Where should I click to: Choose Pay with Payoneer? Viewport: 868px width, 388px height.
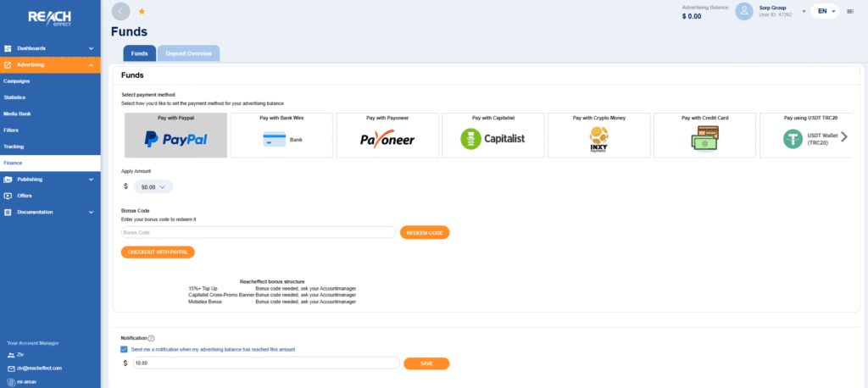[387, 136]
